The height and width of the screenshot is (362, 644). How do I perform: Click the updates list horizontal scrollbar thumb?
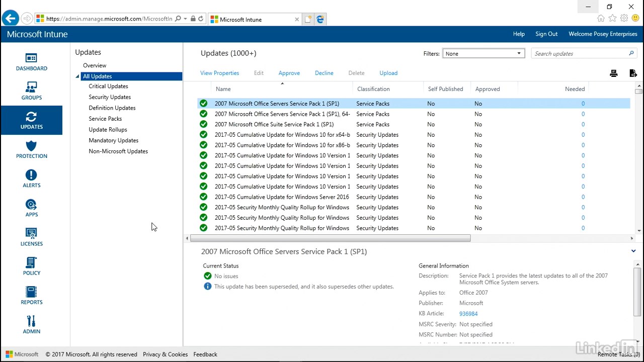coord(331,238)
